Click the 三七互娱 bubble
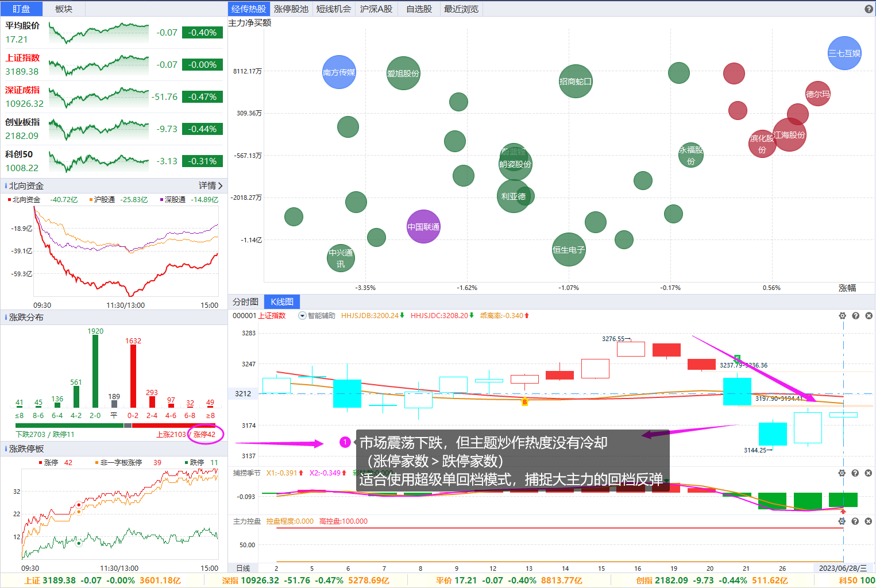 [x=844, y=53]
